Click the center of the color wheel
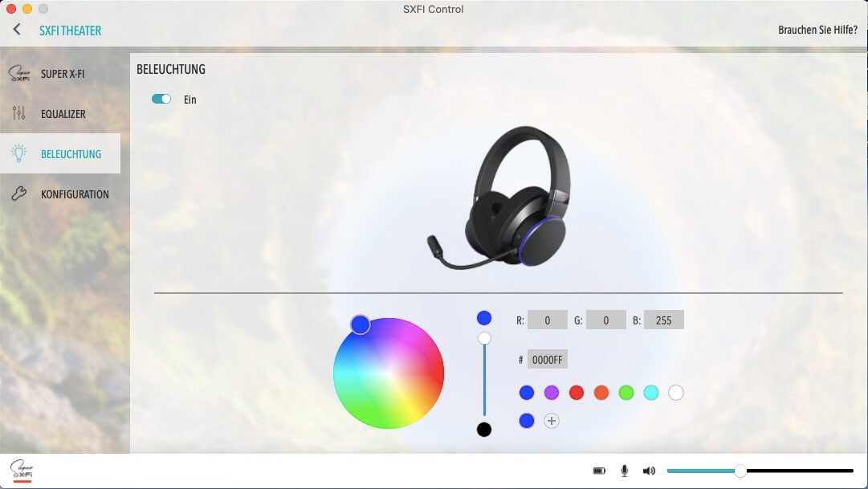 (x=389, y=373)
